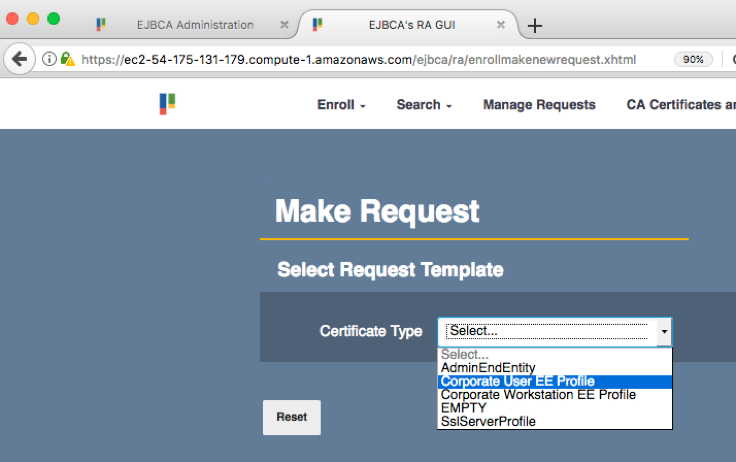
Task: Click the Certificate Type dropdown arrow
Action: (x=663, y=331)
